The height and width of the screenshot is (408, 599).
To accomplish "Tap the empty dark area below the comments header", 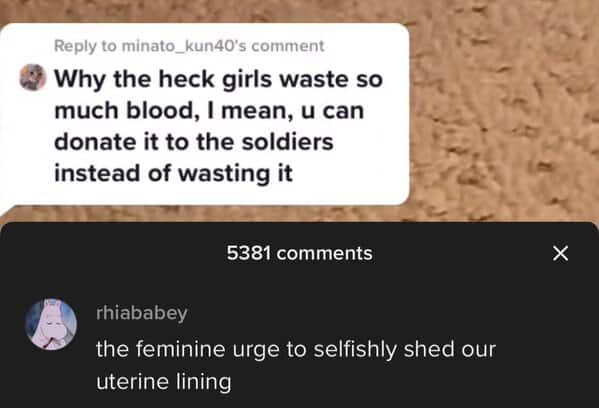I will 300,283.
